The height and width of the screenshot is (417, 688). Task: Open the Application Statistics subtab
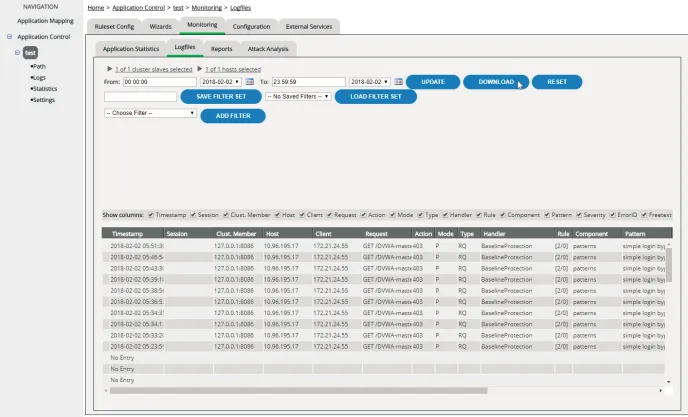click(x=131, y=49)
